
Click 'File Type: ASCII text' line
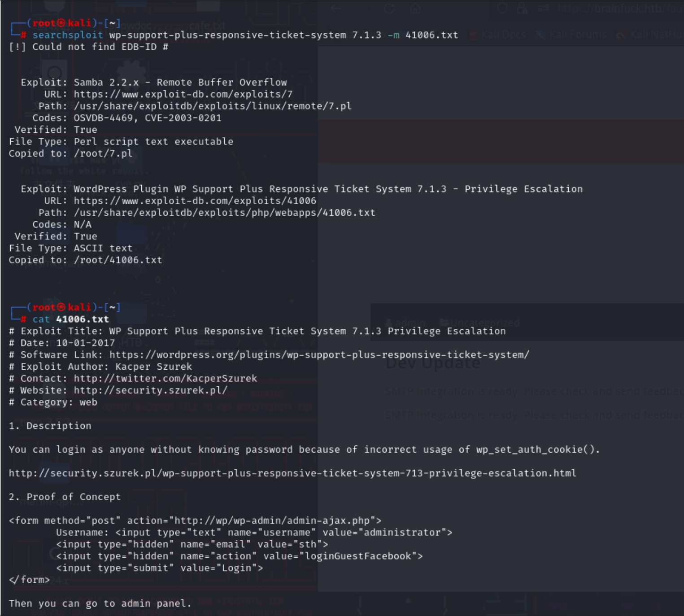point(71,248)
